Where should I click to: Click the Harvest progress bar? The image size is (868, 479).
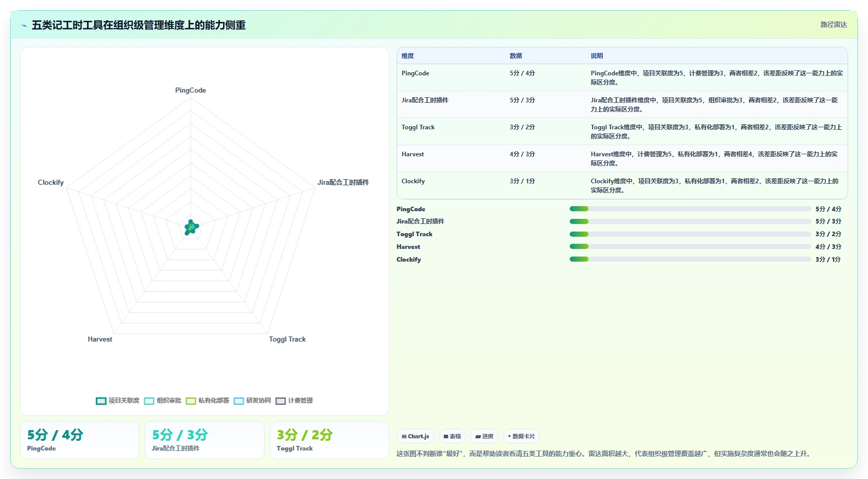click(x=690, y=246)
